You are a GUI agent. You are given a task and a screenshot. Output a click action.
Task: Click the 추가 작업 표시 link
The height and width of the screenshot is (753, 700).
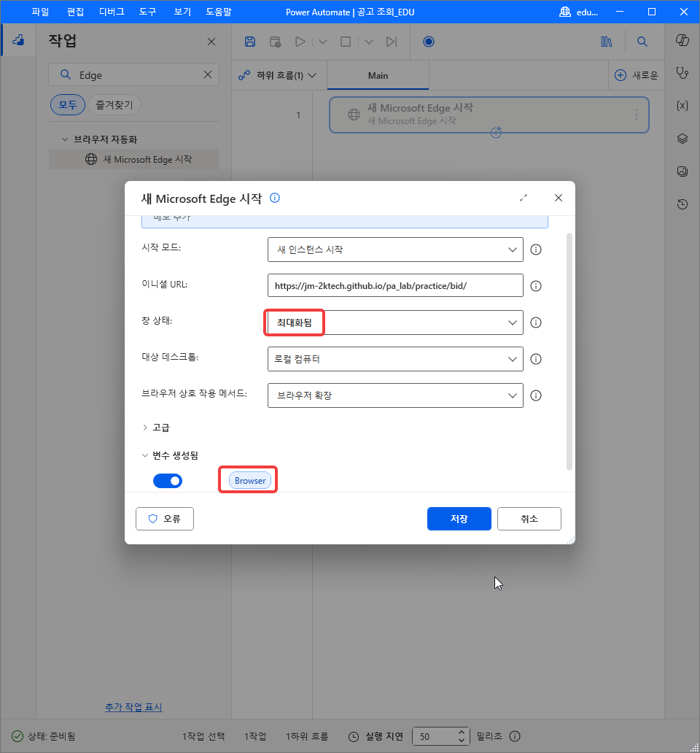[133, 707]
